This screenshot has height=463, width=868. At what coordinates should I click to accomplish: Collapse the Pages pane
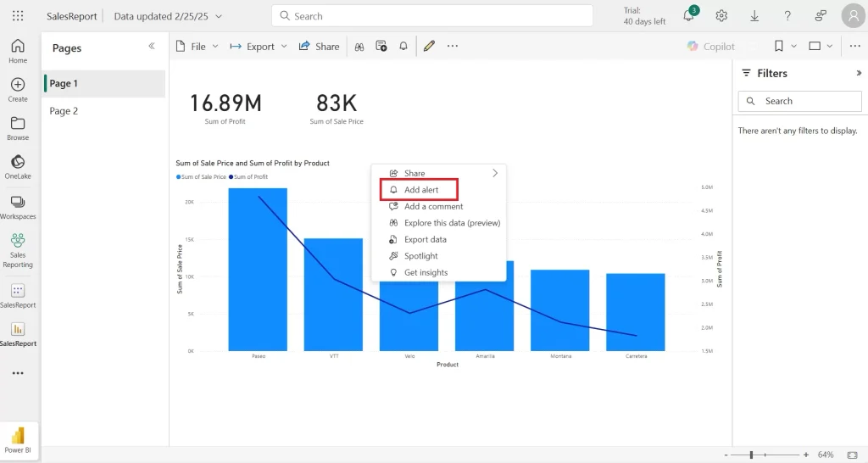[152, 47]
